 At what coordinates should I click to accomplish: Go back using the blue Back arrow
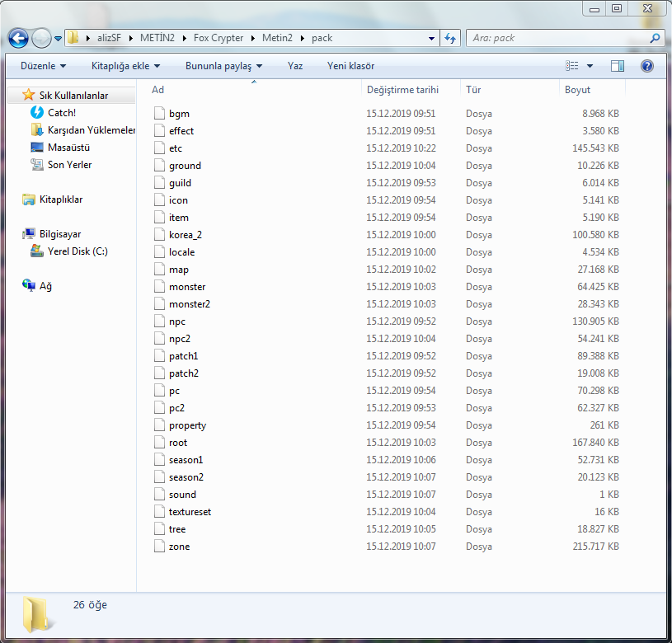[x=18, y=39]
